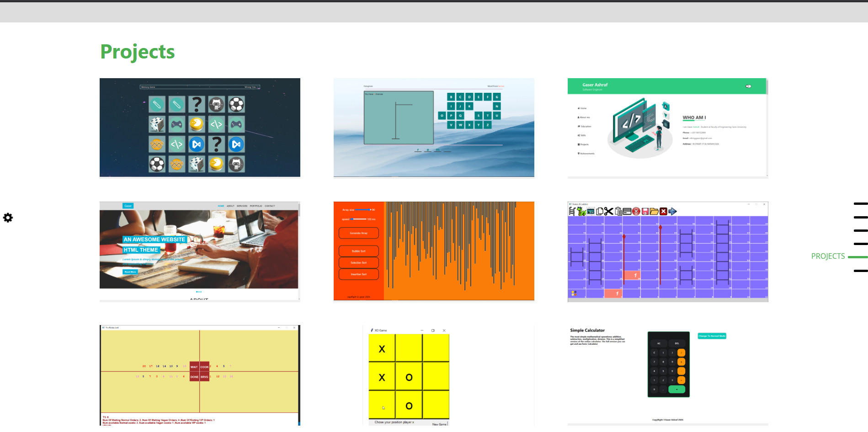Click the copy pages icon in Snakes & Ladders
Viewport: 868px width, 432px height.
tap(600, 211)
